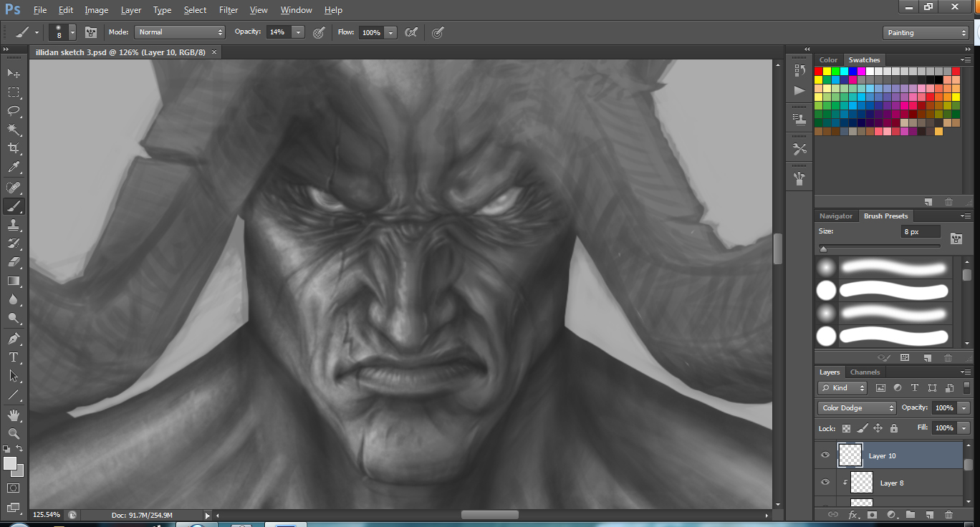This screenshot has height=527, width=980.
Task: Select the Eyedropper tool
Action: (14, 168)
